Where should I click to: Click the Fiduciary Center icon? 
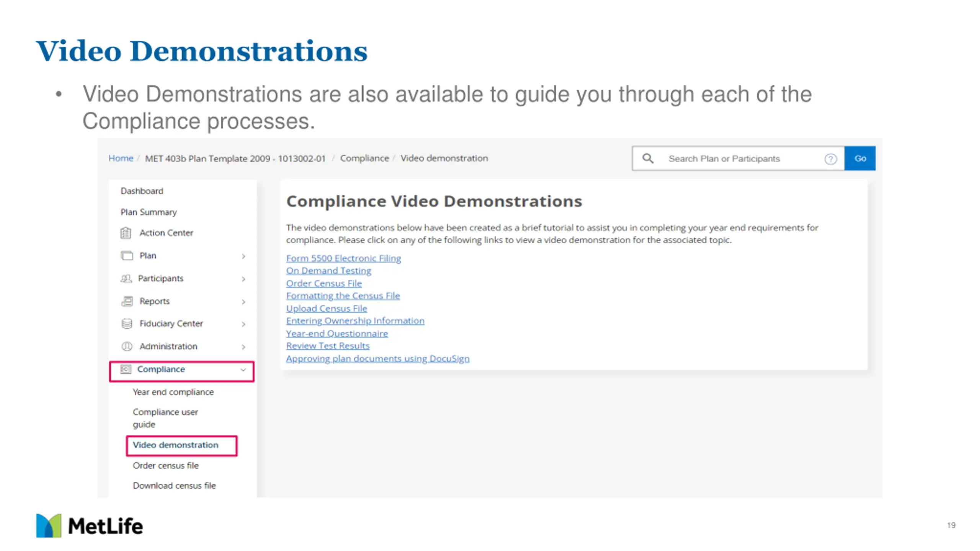(127, 324)
